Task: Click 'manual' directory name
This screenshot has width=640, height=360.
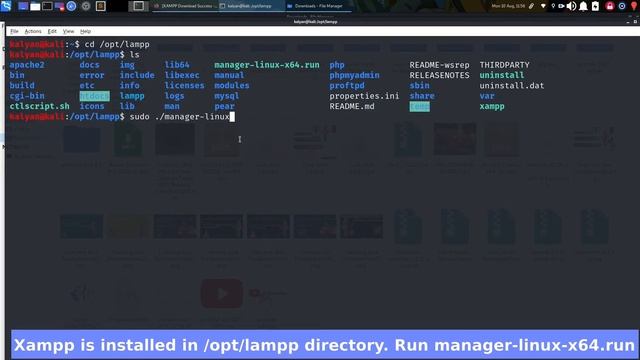Action: pyautogui.click(x=229, y=75)
